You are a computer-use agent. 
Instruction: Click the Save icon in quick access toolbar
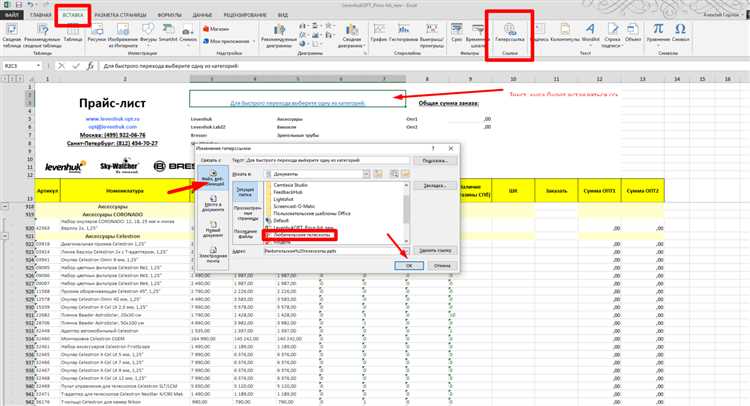pos(18,5)
